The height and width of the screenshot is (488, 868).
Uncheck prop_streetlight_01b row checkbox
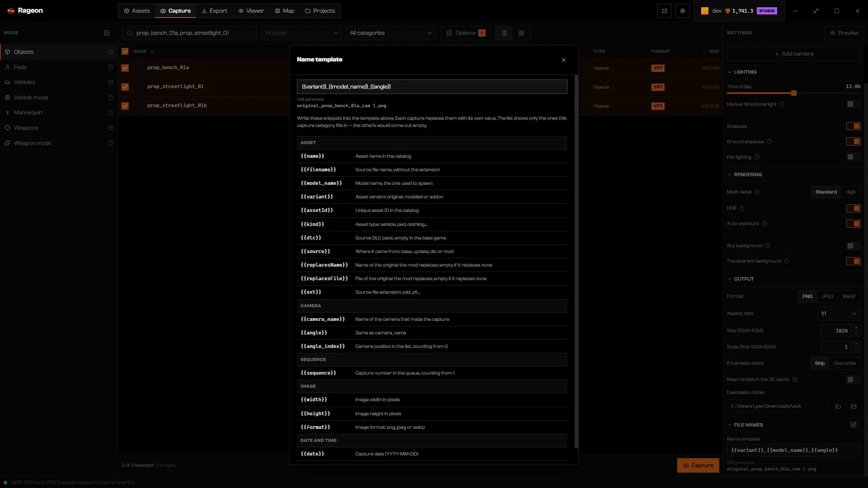[125, 106]
